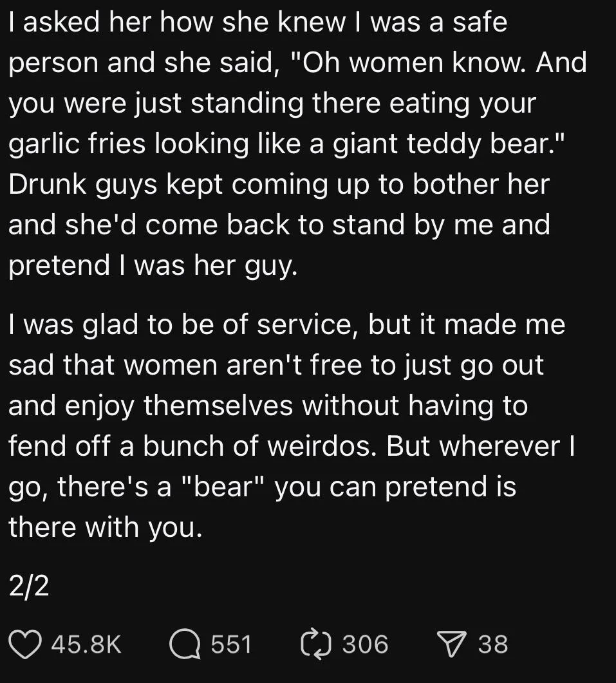Viewport: 616px width, 683px height.
Task: Click the 38 shares count
Action: (x=493, y=644)
